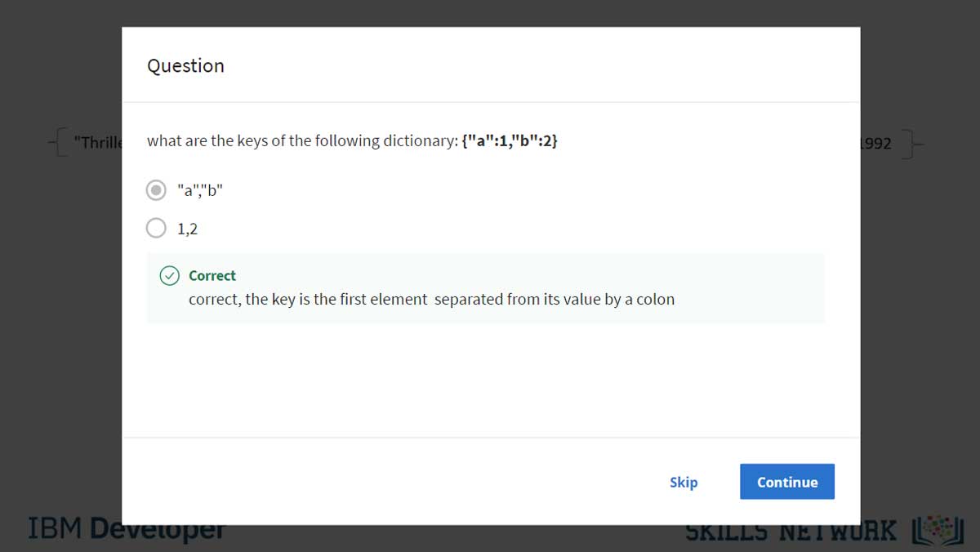
Task: Click the left curly bracket graphic
Action: (57, 145)
